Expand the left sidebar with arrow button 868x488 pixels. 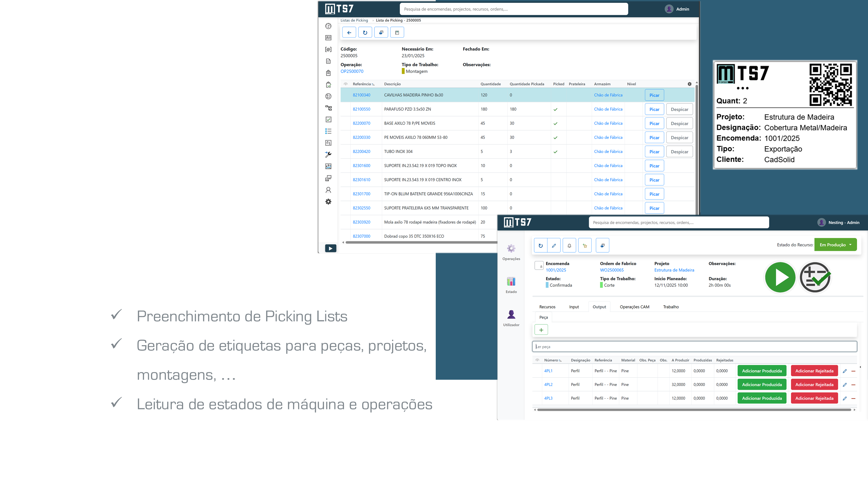point(330,249)
